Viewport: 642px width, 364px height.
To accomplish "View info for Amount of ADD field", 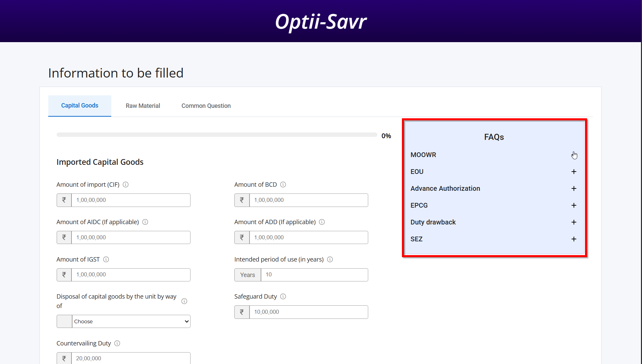I will click(x=322, y=222).
